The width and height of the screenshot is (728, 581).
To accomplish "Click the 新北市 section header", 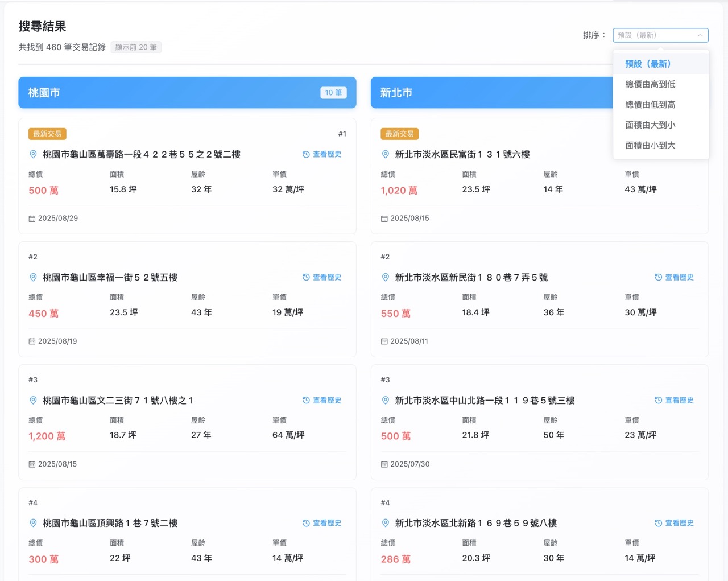I will point(395,93).
